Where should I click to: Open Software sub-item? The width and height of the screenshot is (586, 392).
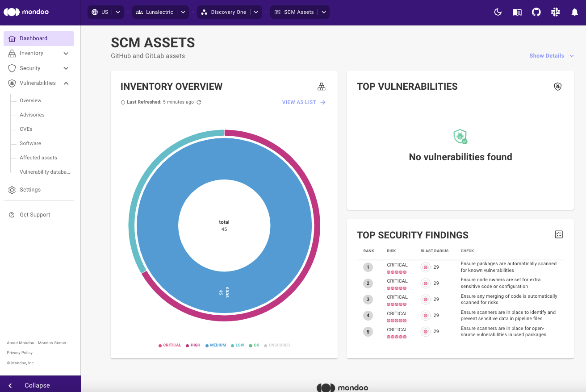30,143
